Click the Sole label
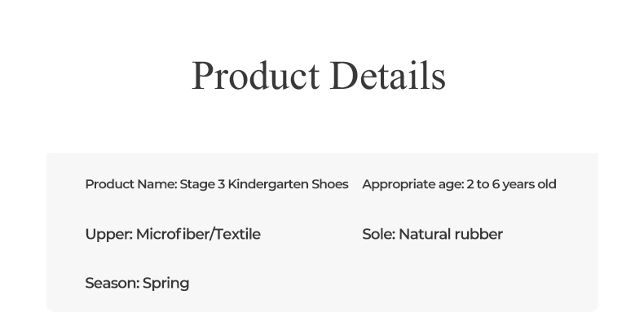The width and height of the screenshot is (644, 335). coord(378,235)
